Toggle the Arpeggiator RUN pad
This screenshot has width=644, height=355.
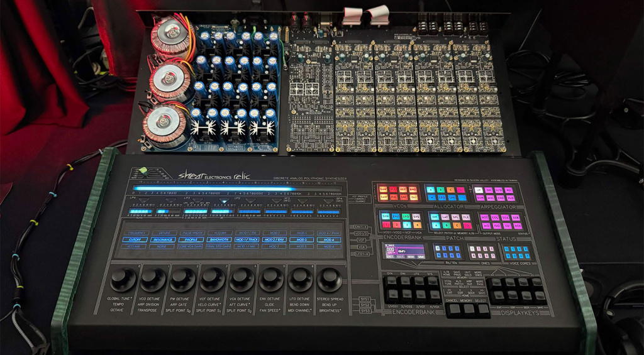[x=480, y=198]
